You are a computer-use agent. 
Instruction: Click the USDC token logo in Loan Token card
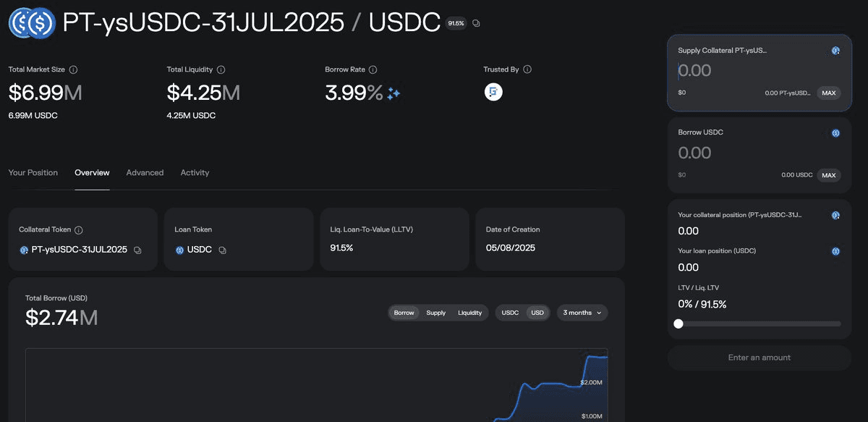coord(179,250)
